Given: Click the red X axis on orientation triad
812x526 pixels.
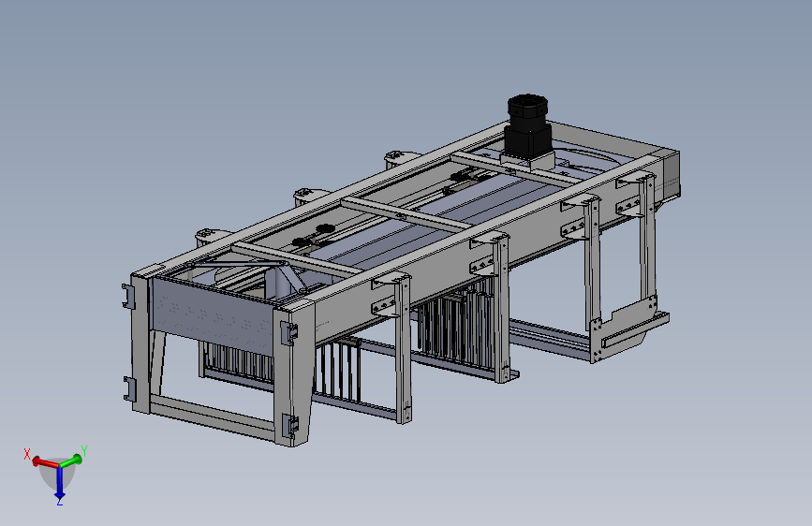Looking at the screenshot, I should 44,461.
